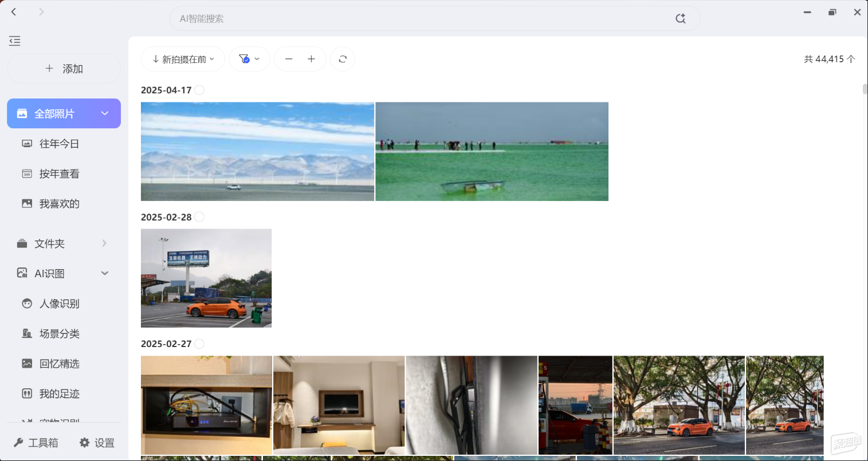Viewport: 868px width, 461px height.
Task: Open the mountain and wind turbines photo
Action: (257, 151)
